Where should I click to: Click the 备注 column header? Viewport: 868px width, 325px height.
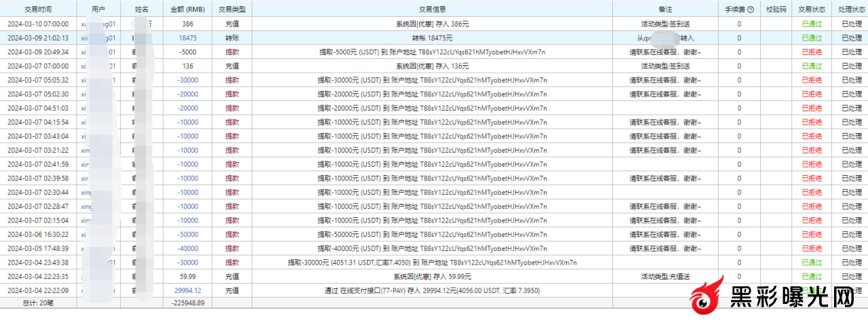(665, 9)
